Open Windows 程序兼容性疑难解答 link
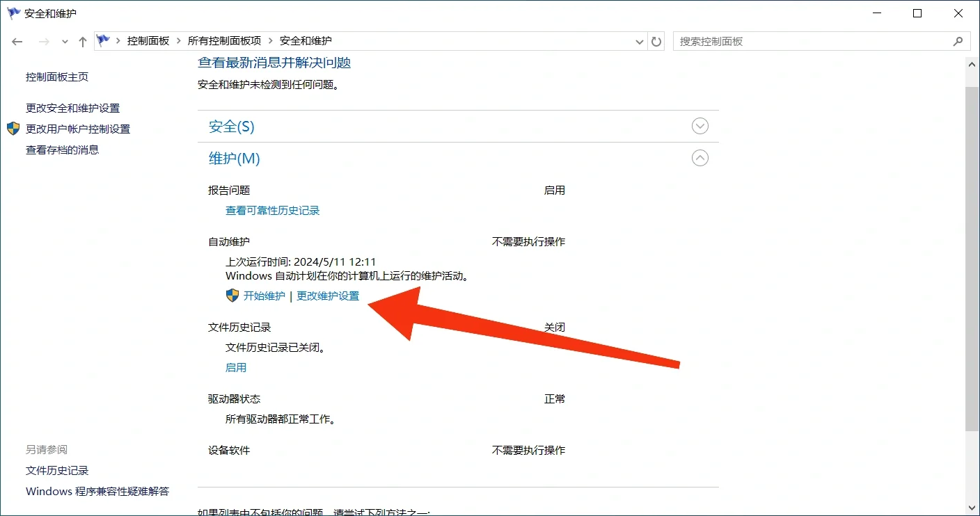980x516 pixels. click(x=97, y=492)
